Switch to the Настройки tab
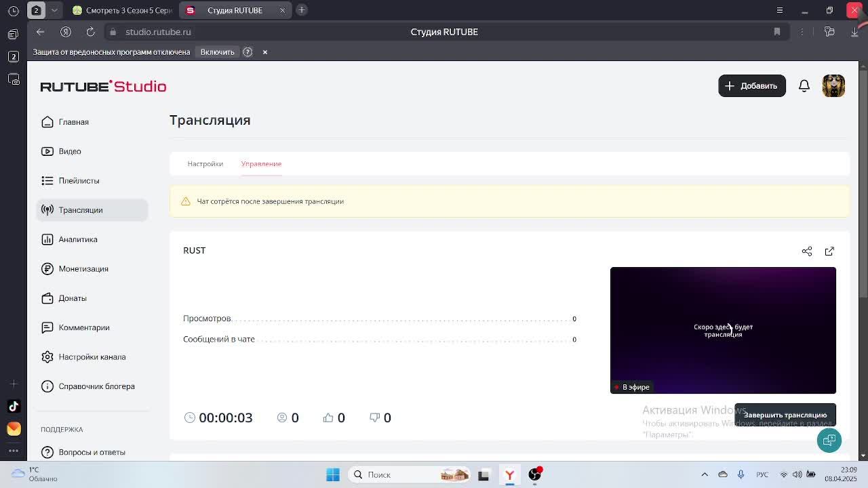Image resolution: width=868 pixels, height=488 pixels. tap(205, 163)
